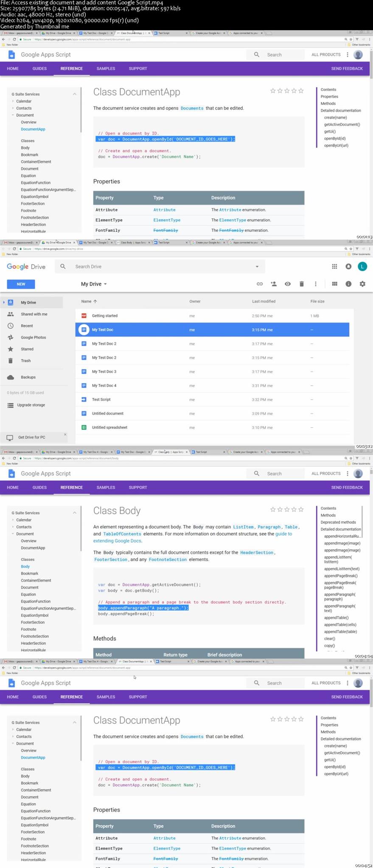
Task: Click the magnifier icon in Search Drive box
Action: 63,267
